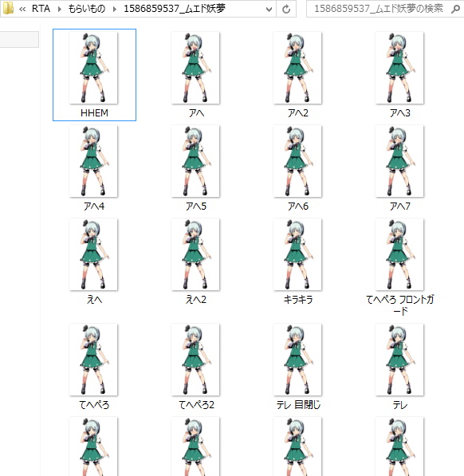Click the てへぺろ2 image thumbnail
Screen dimensions: 464x476
pos(195,360)
